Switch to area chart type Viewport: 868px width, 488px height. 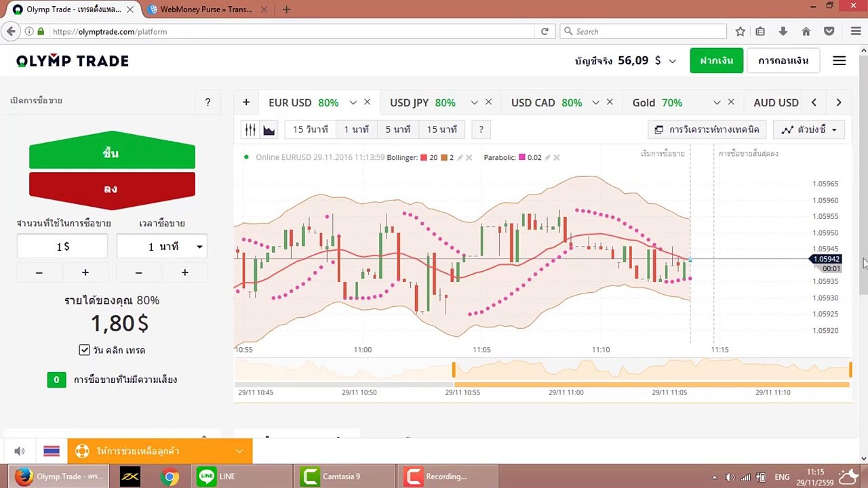pyautogui.click(x=269, y=129)
